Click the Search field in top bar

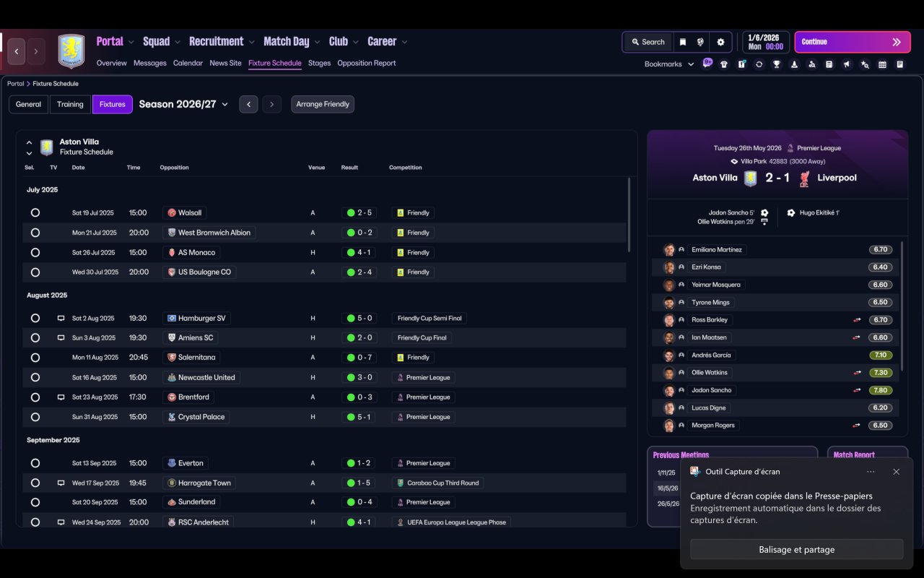tap(648, 42)
